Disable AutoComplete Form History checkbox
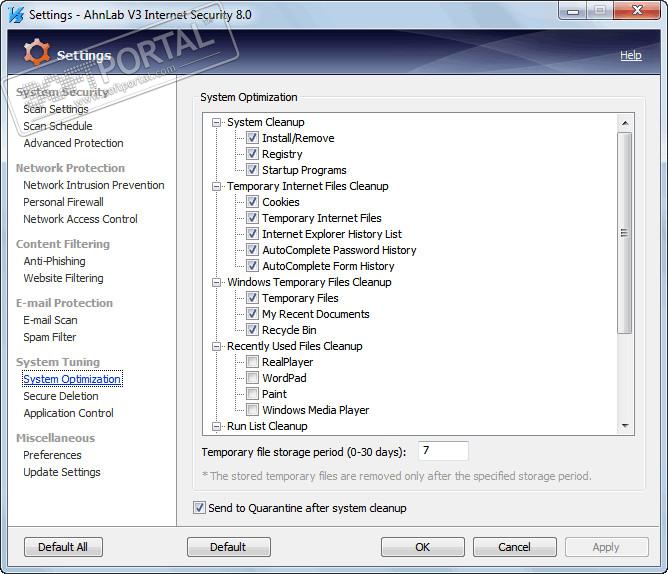The height and width of the screenshot is (574, 668). [x=252, y=265]
